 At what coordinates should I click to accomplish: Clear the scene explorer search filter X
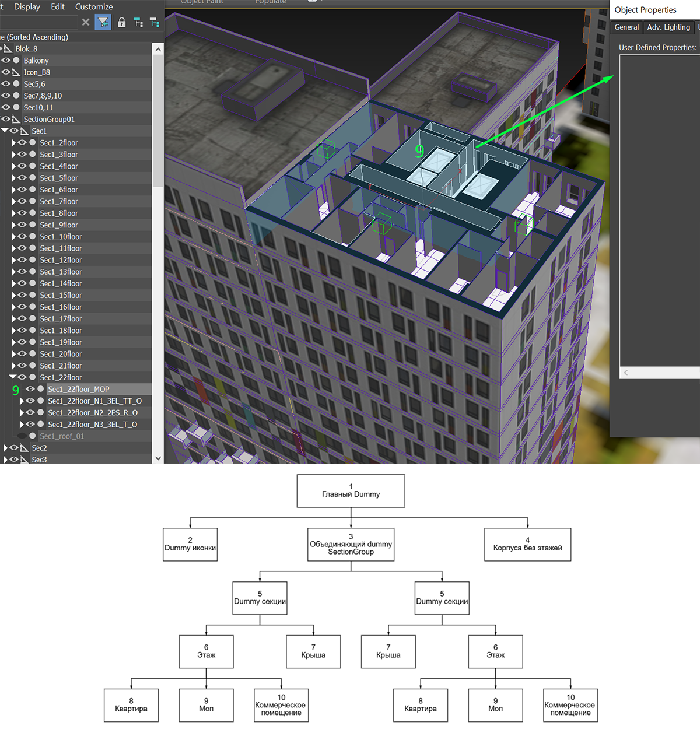[x=86, y=22]
